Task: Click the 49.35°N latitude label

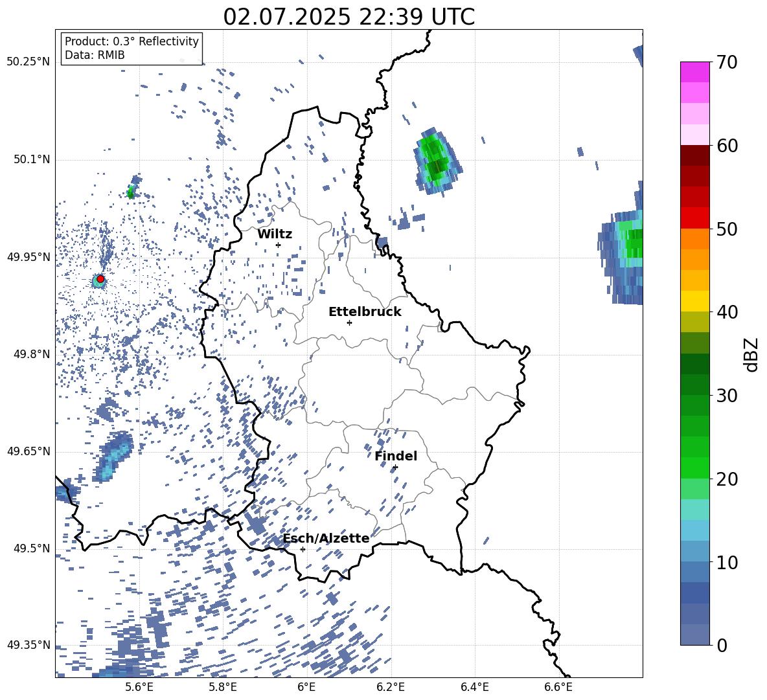Action: pyautogui.click(x=29, y=645)
